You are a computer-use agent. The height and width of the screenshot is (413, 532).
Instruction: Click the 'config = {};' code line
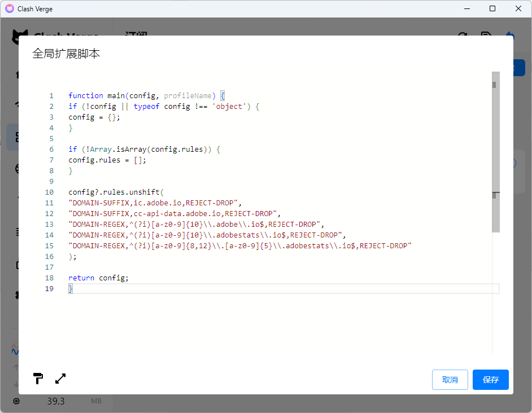pos(94,117)
